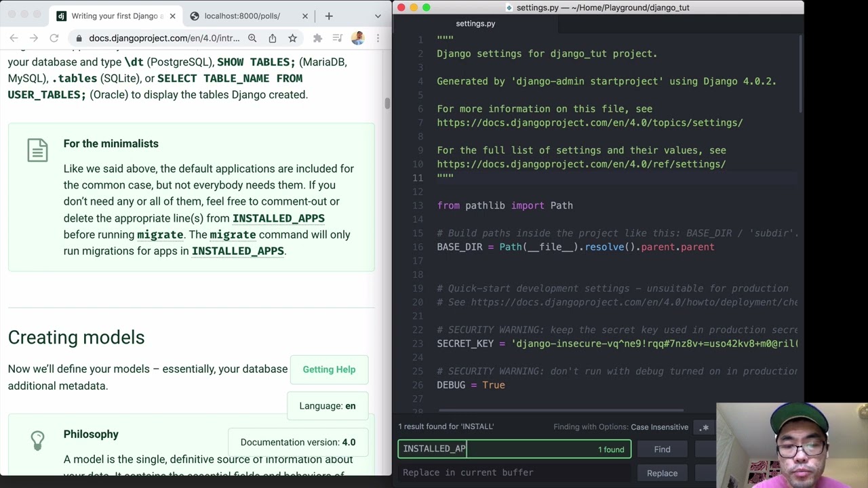
Task: Close the localhost:8000/polls/ tab
Action: pos(304,16)
